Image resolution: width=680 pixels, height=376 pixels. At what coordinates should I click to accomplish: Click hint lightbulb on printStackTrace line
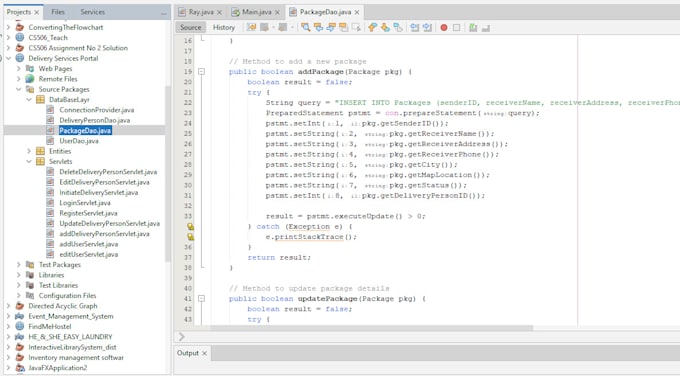point(190,237)
